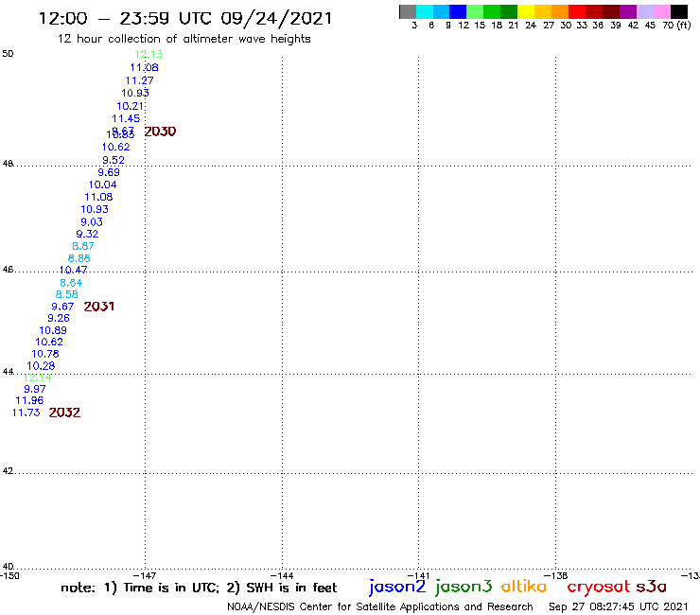This screenshot has height=615, width=700.
Task: Select the pink swatch in the color scale
Action: 661,11
